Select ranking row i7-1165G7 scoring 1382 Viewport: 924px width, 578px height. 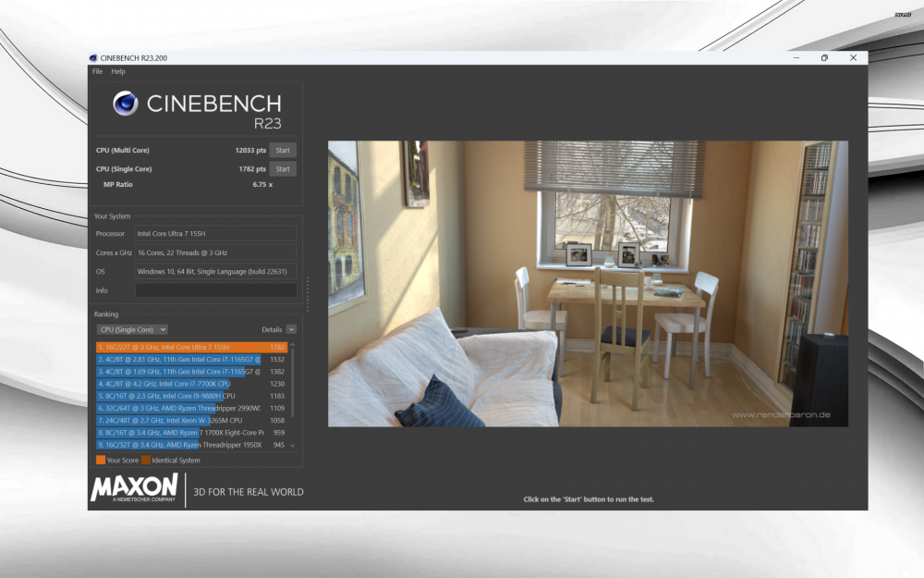[x=191, y=372]
